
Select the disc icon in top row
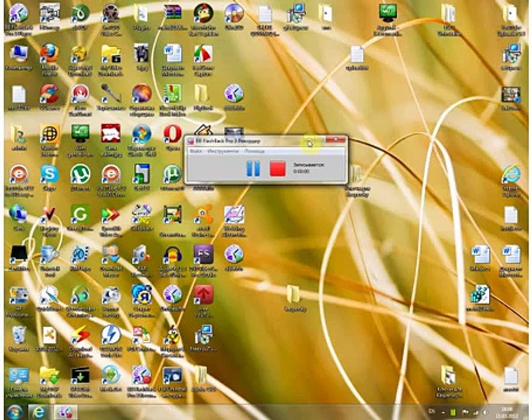pos(234,16)
